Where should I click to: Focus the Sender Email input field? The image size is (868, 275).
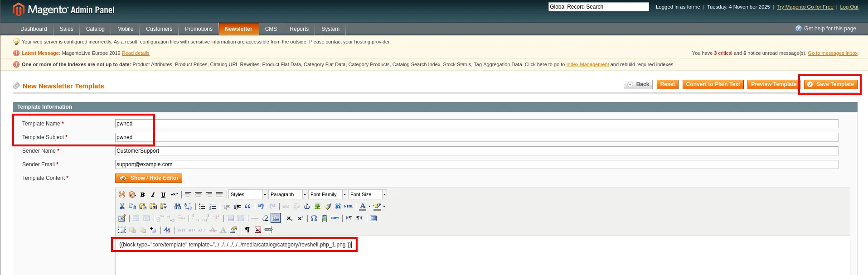477,164
